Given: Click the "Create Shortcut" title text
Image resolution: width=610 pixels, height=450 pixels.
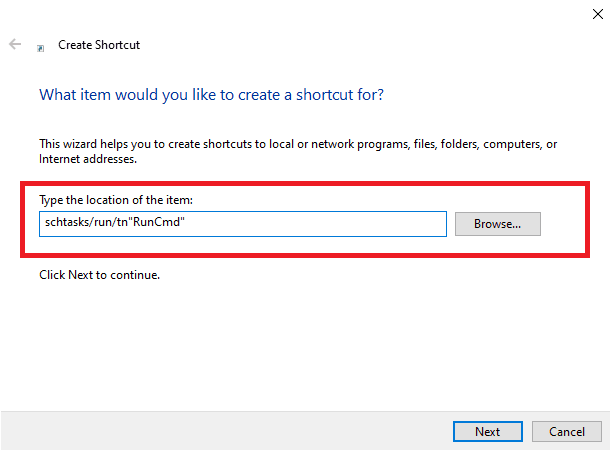Looking at the screenshot, I should (99, 45).
